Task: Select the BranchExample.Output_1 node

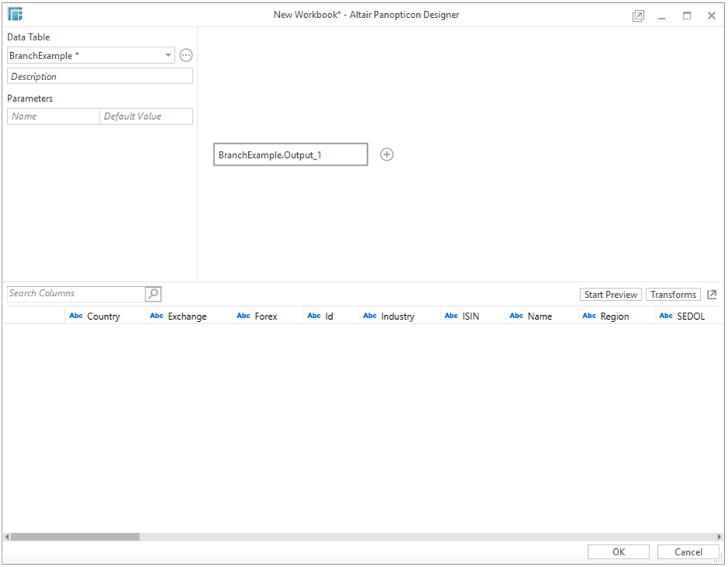Action: coord(290,154)
